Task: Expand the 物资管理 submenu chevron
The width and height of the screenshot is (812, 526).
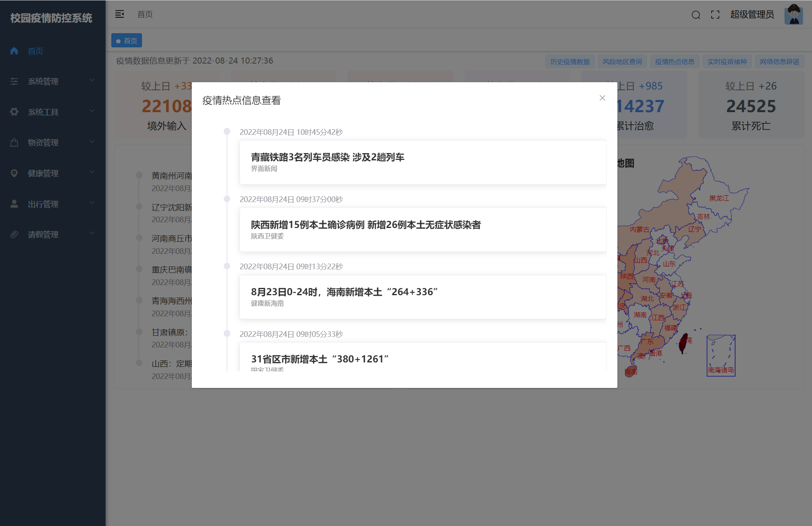Action: point(92,142)
